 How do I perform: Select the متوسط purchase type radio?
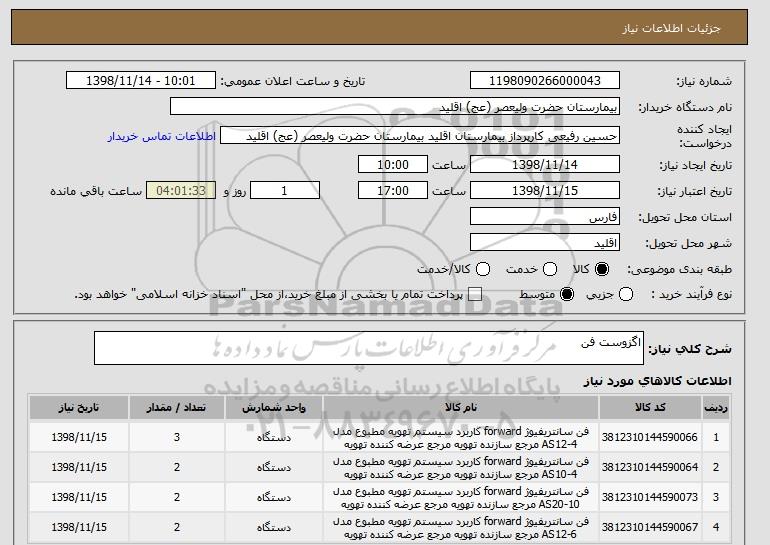point(567,295)
